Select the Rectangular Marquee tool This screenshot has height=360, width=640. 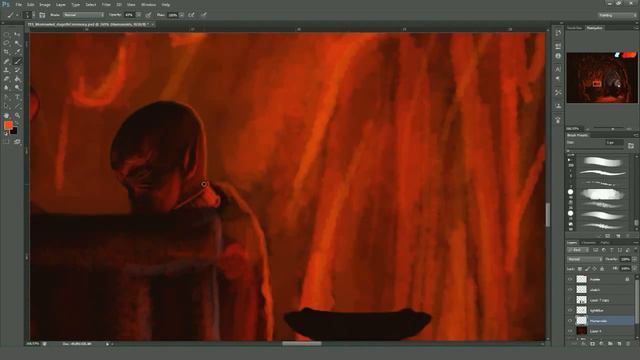(7, 34)
